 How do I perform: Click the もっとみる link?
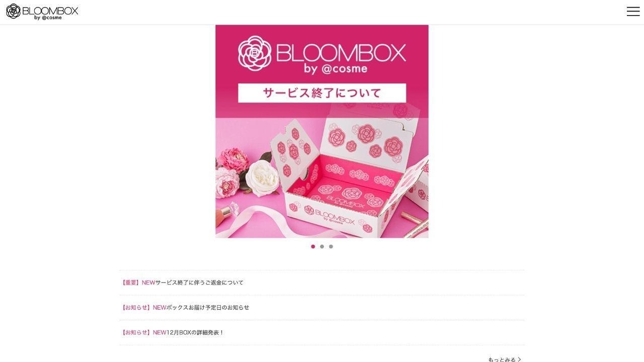pyautogui.click(x=502, y=359)
